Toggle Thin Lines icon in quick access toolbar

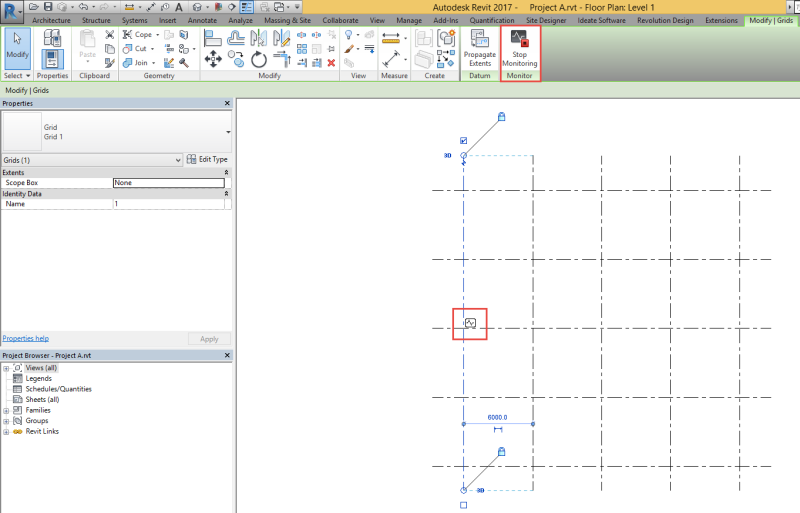click(x=246, y=7)
